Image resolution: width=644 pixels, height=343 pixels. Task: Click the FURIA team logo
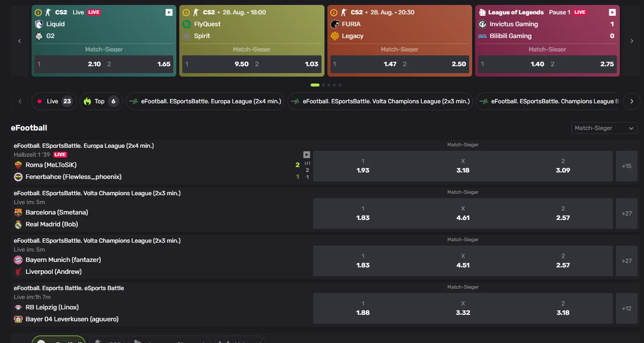(x=334, y=24)
